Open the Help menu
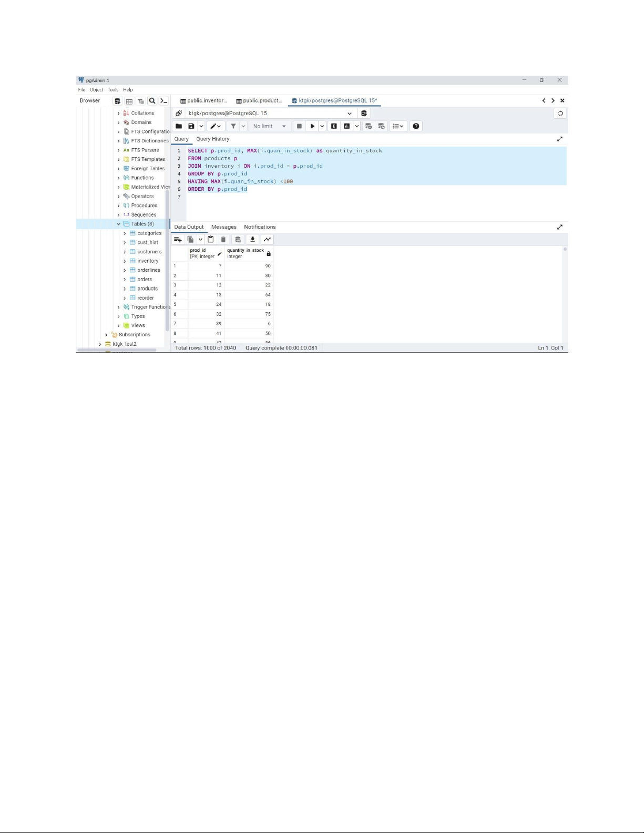The height and width of the screenshot is (833, 644). 128,90
